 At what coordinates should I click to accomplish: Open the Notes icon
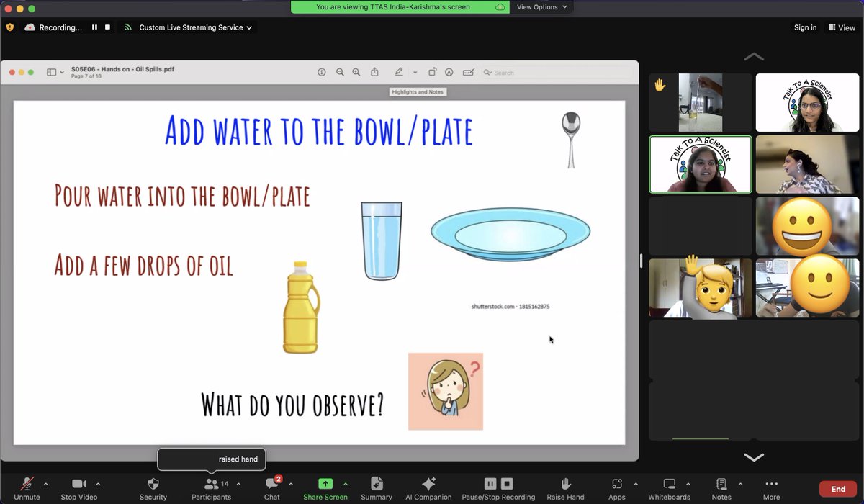721,484
